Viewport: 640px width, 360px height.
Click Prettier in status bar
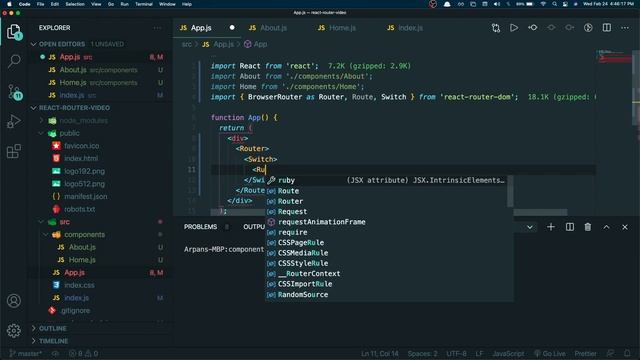(585, 353)
